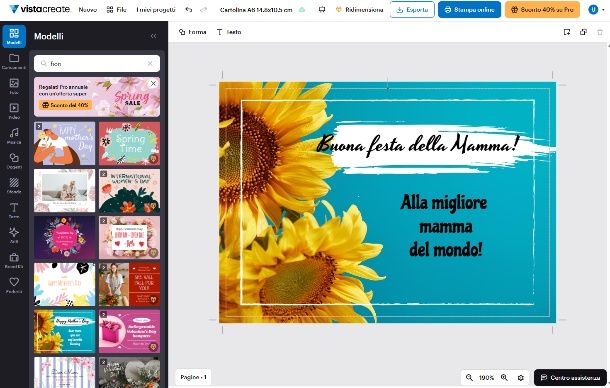
Task: Select the International Women's Day template
Action: pos(129,190)
